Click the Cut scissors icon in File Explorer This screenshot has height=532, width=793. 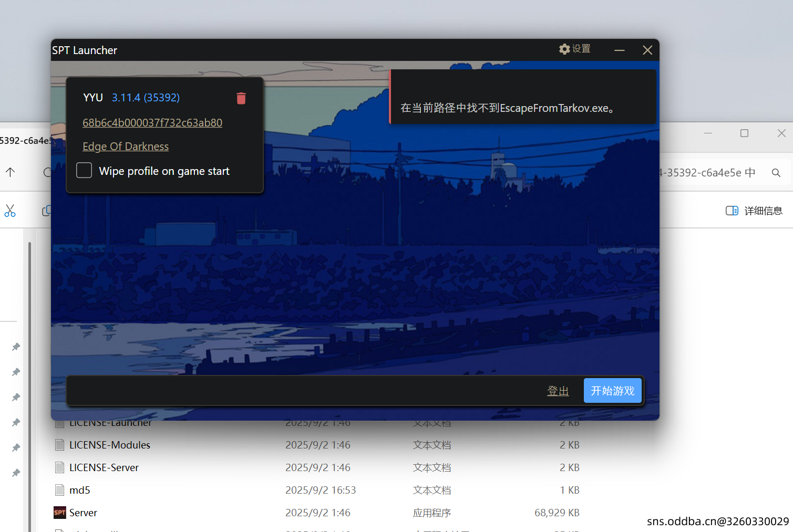[x=10, y=211]
